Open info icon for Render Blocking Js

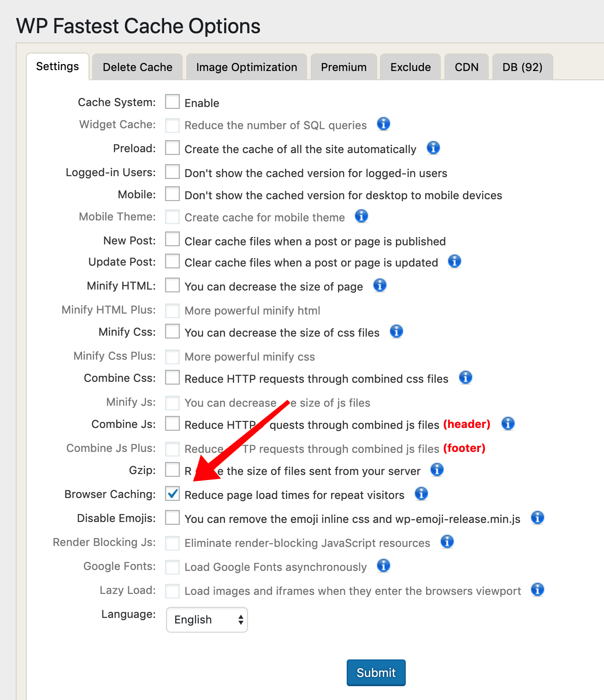(x=447, y=541)
